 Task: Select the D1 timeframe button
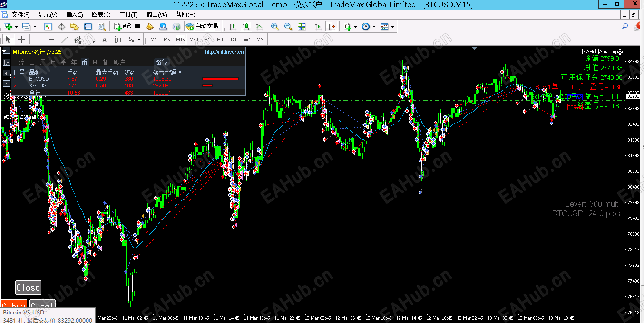tap(234, 39)
